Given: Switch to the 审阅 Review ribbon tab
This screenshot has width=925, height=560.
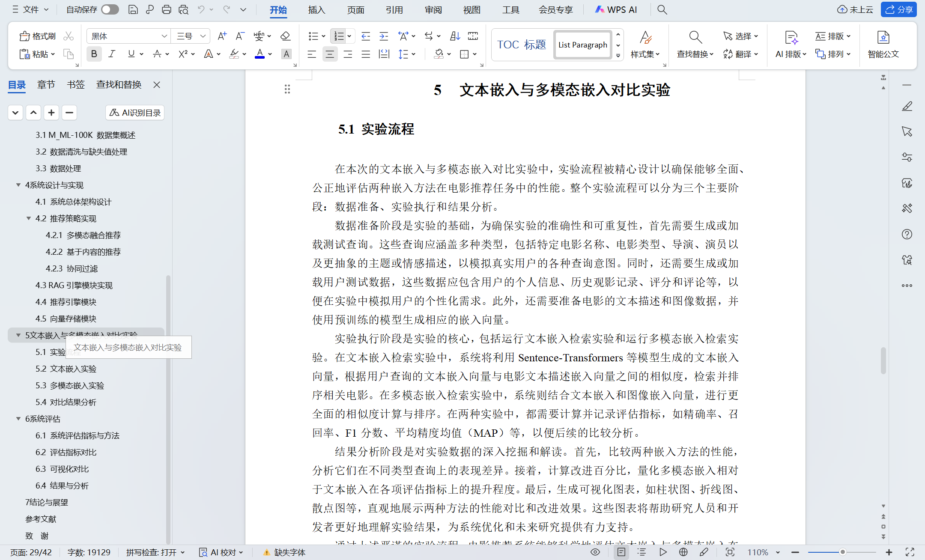Looking at the screenshot, I should click(x=433, y=10).
